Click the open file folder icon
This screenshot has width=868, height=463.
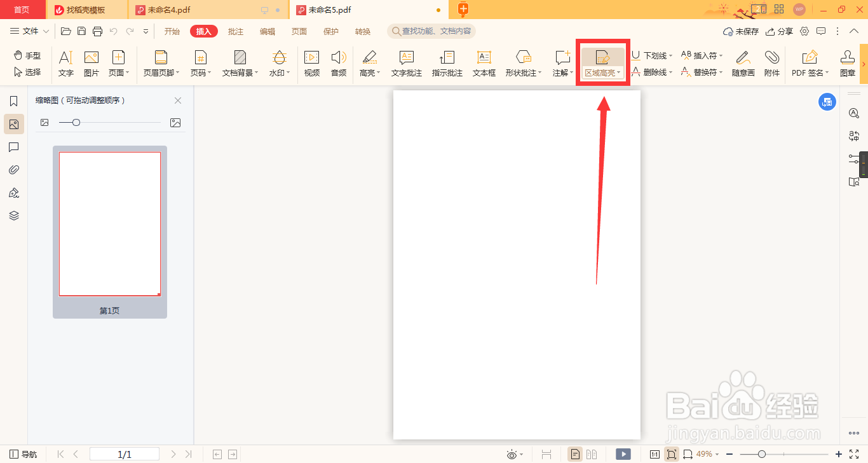65,31
